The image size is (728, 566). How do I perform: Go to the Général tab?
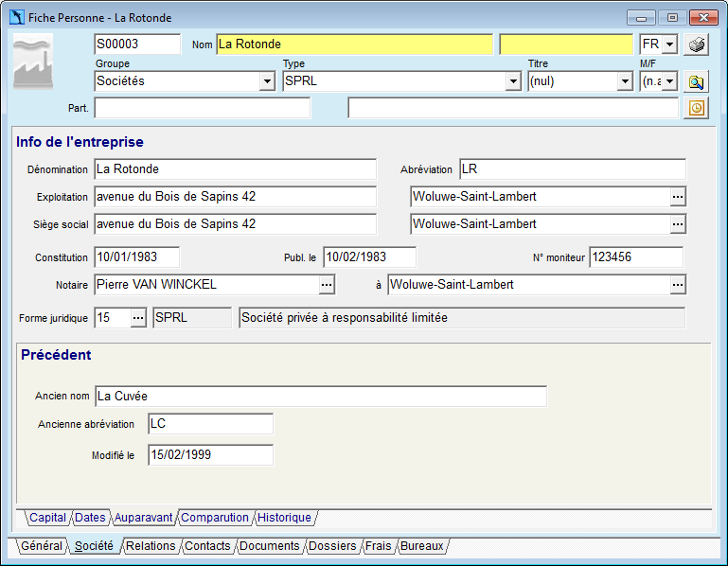point(42,545)
